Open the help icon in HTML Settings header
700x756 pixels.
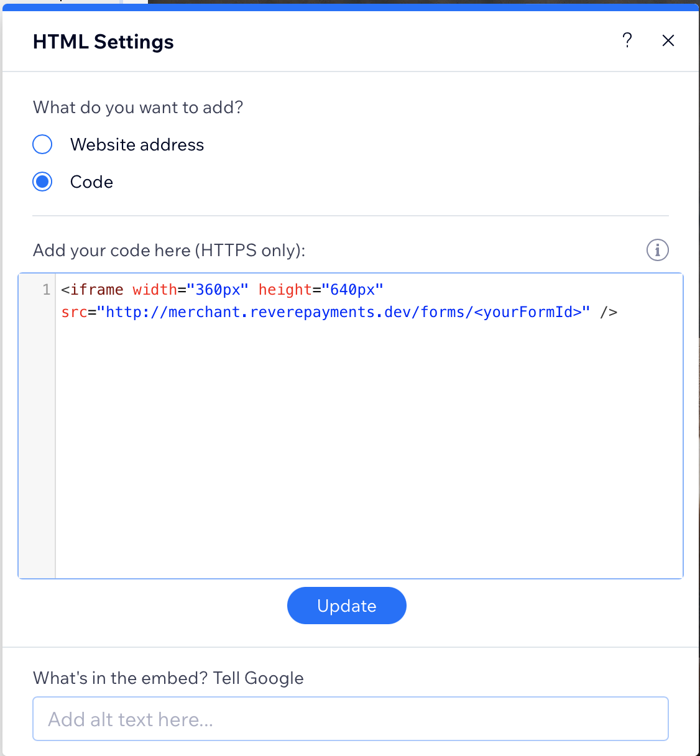(x=627, y=40)
